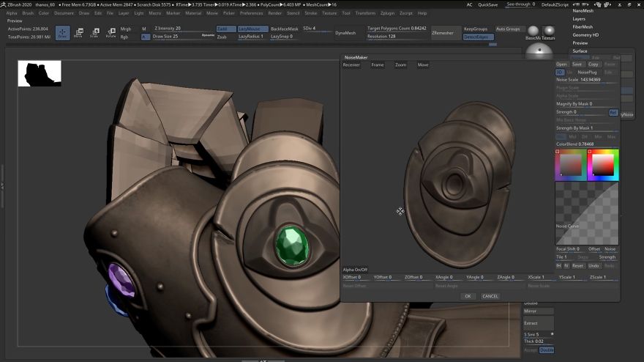Click OK in the NoiseMaker dialog

coord(468,296)
